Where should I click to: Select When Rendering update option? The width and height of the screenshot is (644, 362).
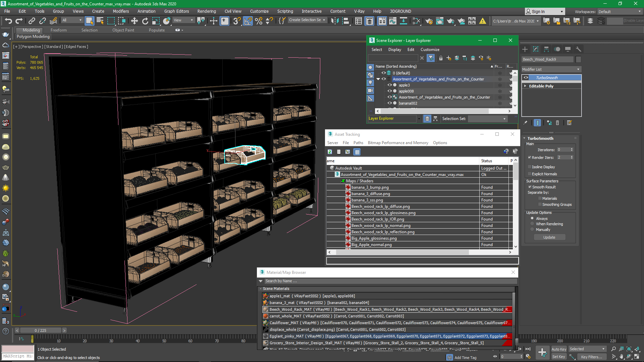click(532, 224)
